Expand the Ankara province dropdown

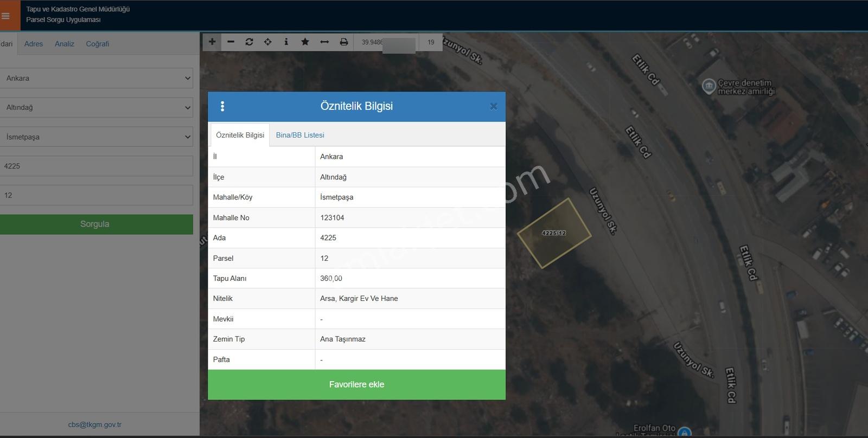coord(96,78)
